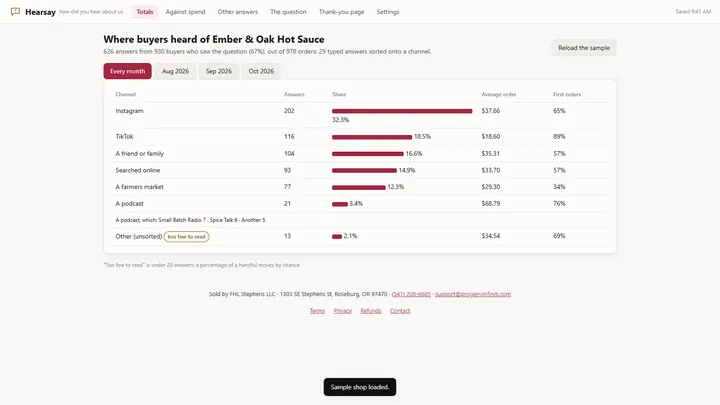720x405 pixels.
Task: Click the Average order column header
Action: coord(499,94)
